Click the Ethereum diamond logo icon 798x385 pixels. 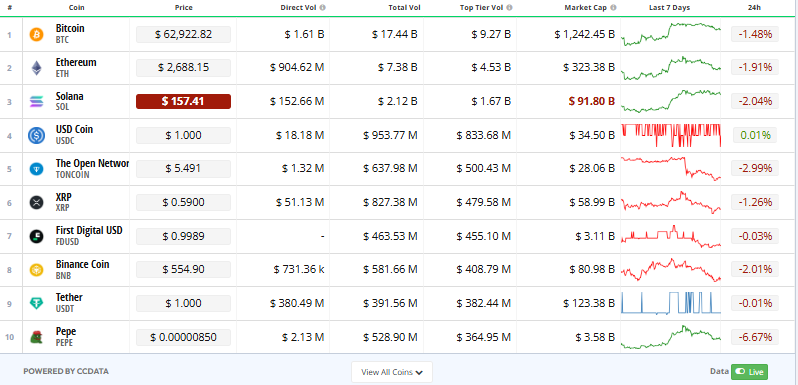coord(37,68)
